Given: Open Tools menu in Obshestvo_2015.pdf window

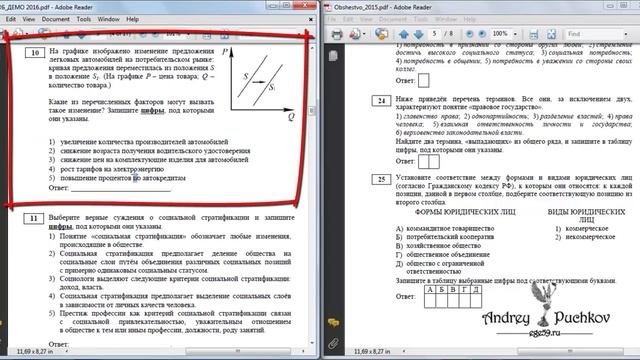Looking at the screenshot, I should [x=421, y=19].
